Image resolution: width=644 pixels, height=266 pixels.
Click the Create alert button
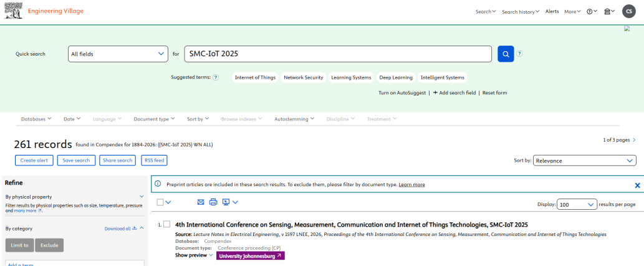click(34, 160)
